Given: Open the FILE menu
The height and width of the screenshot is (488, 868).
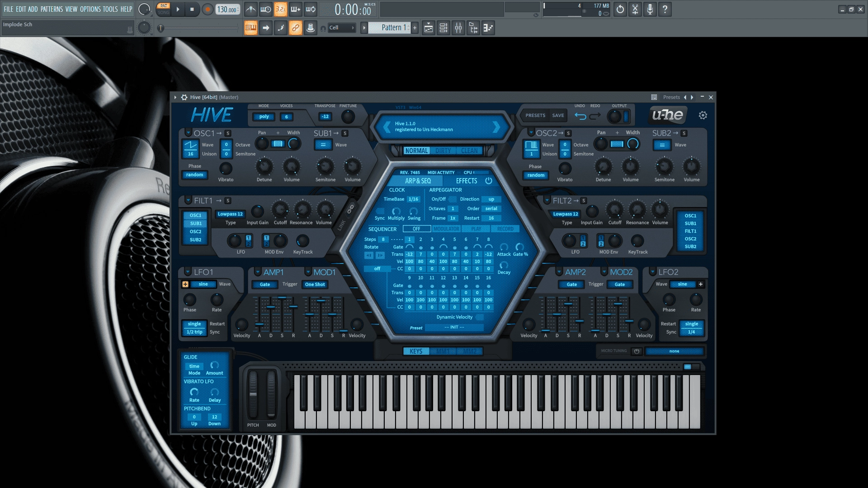Looking at the screenshot, I should 9,9.
